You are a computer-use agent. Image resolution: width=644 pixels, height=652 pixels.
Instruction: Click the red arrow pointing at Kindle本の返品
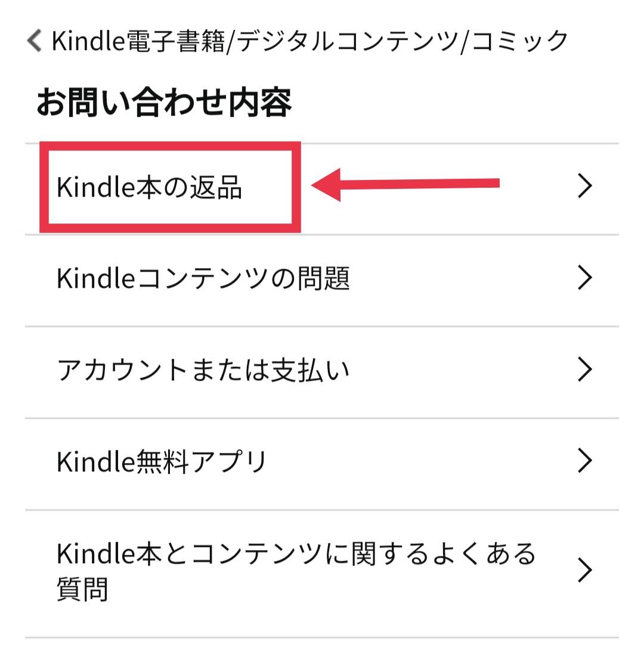point(405,185)
